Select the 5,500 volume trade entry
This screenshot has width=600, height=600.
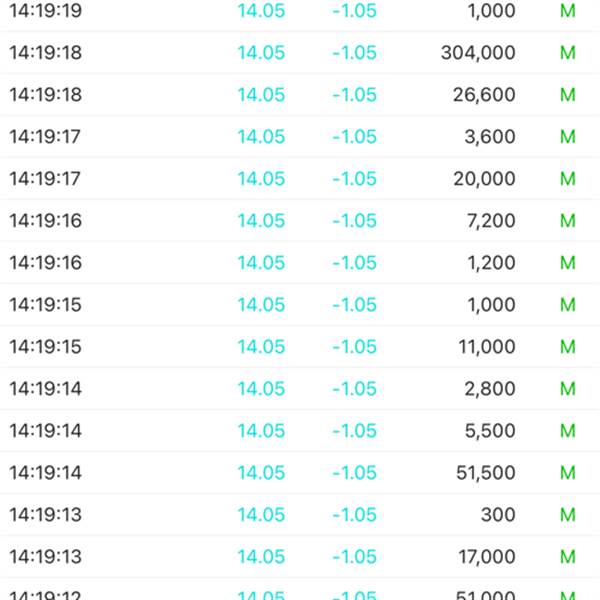tap(300, 431)
